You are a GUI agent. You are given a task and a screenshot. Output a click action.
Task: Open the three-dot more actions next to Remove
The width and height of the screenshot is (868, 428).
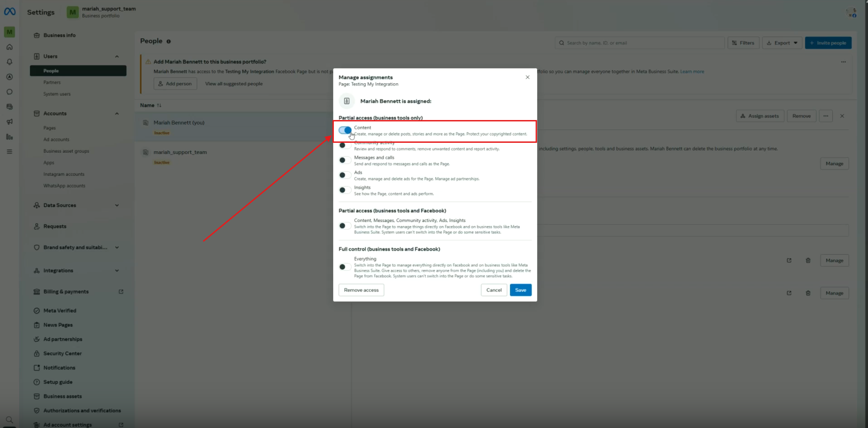coord(826,116)
